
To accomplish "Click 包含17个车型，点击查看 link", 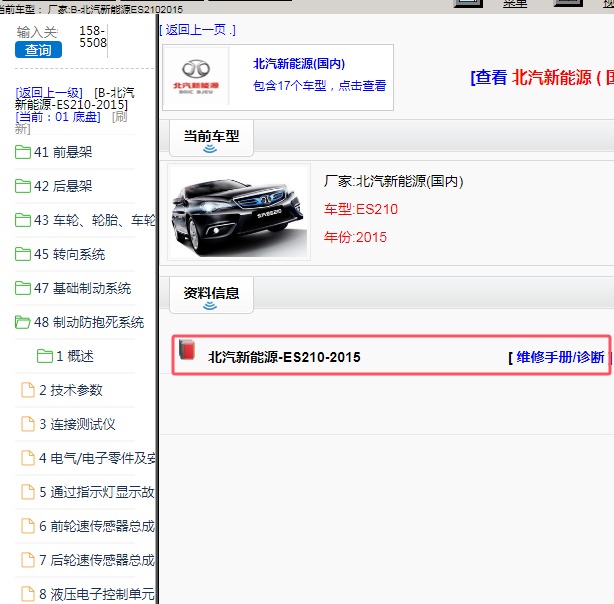I will click(320, 85).
